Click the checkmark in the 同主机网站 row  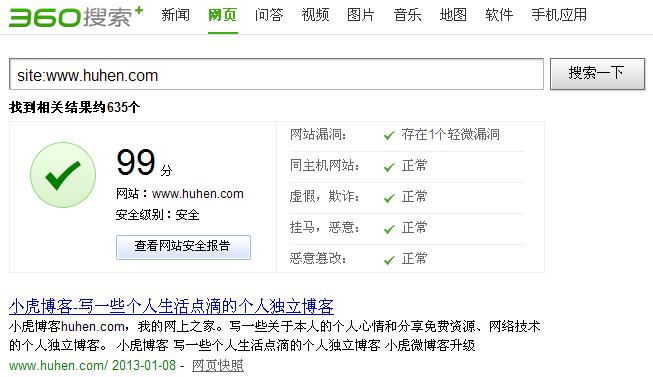[x=389, y=167]
